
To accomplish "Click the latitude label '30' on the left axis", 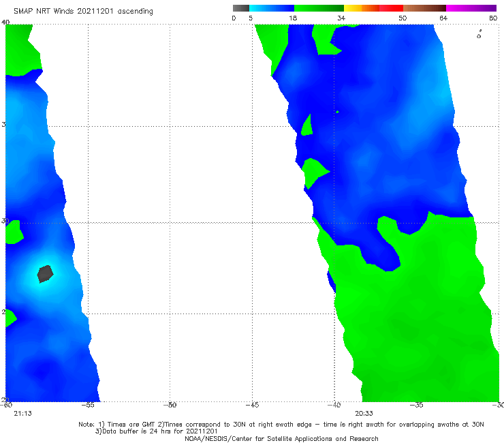I will pyautogui.click(x=5, y=221).
